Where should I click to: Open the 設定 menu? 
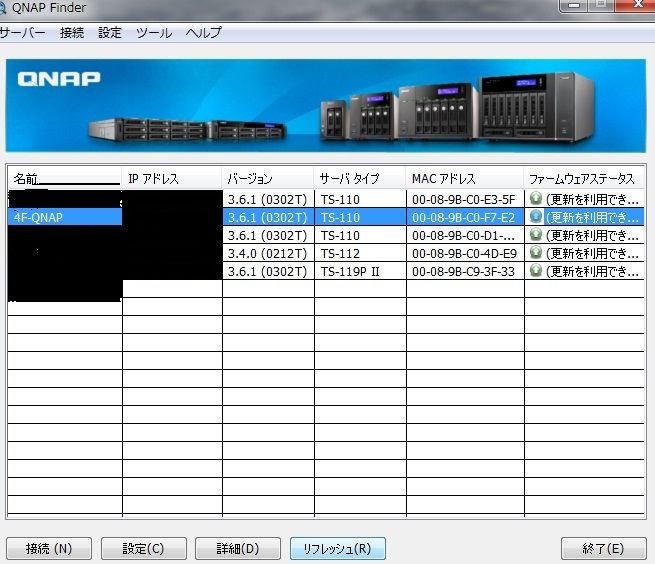pyautogui.click(x=110, y=33)
